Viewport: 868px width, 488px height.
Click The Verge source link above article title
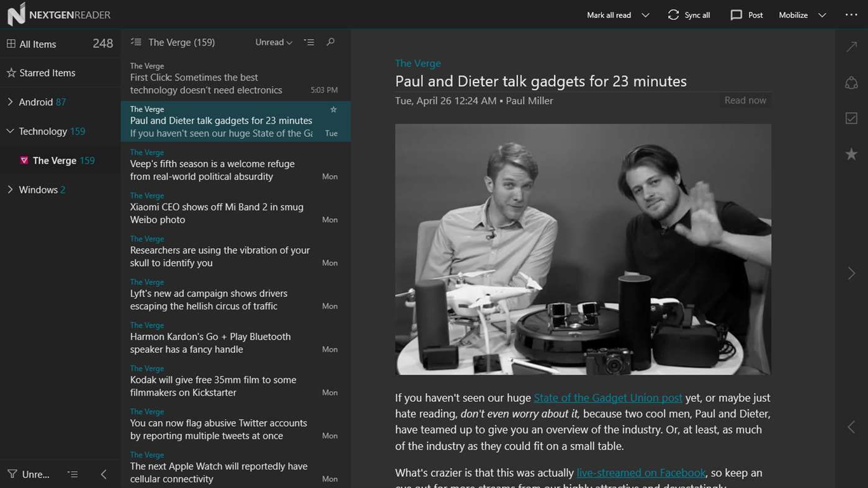coord(418,63)
